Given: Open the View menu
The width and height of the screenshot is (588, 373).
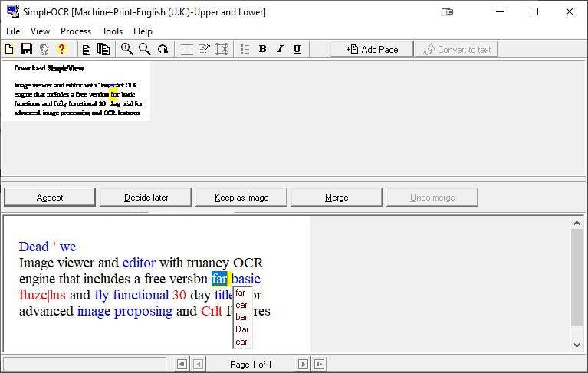Looking at the screenshot, I should [x=40, y=31].
